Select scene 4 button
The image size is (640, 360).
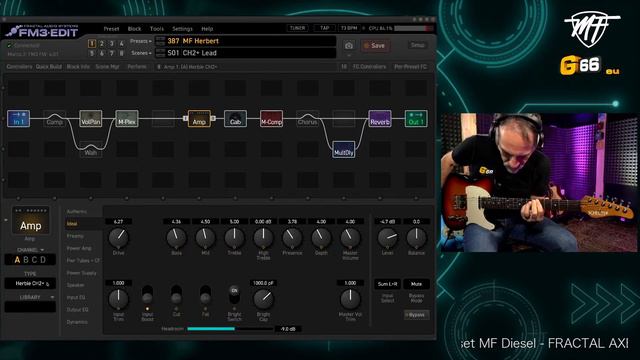[x=121, y=43]
